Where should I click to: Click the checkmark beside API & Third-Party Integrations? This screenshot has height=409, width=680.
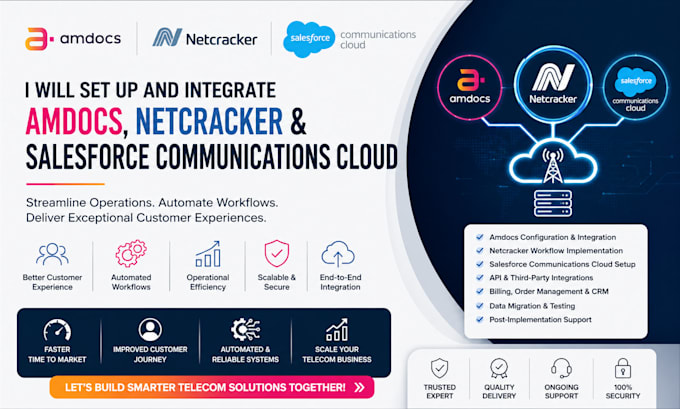pos(480,278)
